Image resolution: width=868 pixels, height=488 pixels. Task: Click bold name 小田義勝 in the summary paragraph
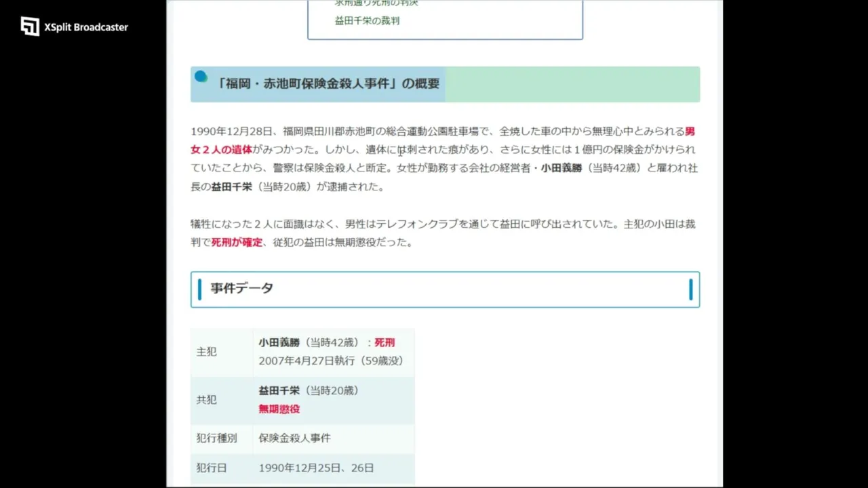pyautogui.click(x=561, y=168)
